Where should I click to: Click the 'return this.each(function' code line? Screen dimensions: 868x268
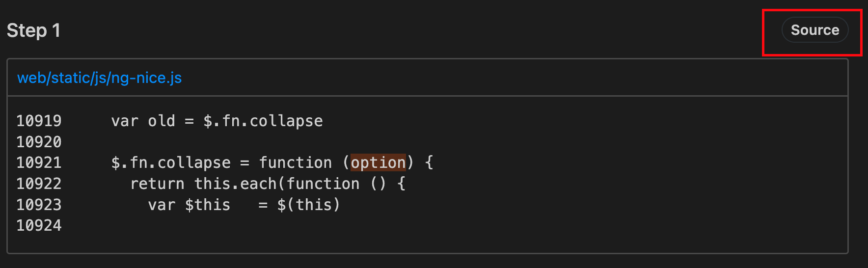pyautogui.click(x=268, y=184)
